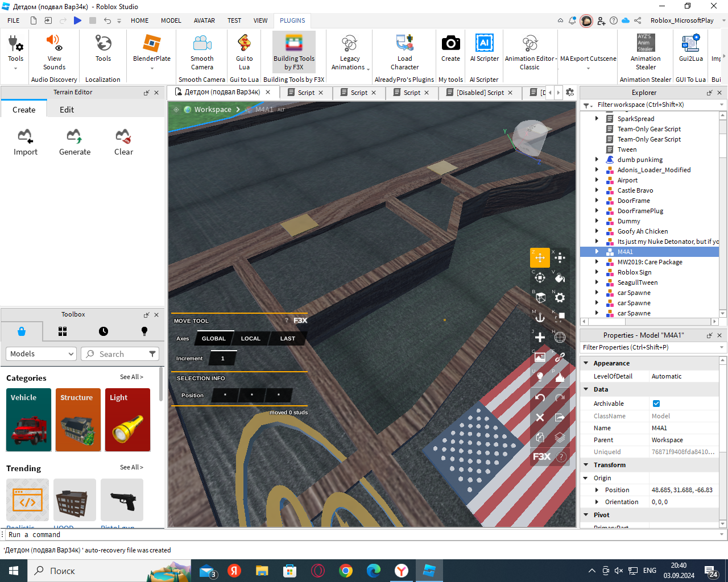728x582 pixels.
Task: Select the F3X Rotate tool
Action: coord(540,277)
